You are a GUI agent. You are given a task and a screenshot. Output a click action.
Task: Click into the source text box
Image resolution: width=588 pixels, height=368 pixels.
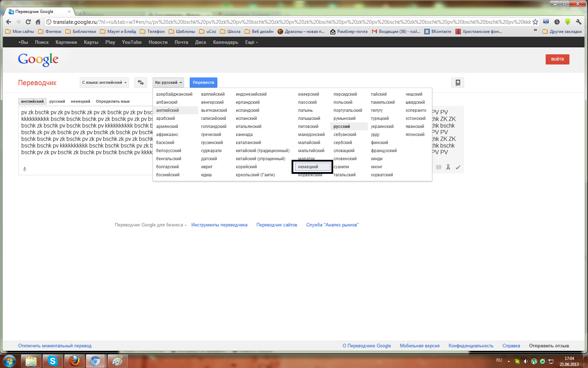(x=86, y=140)
